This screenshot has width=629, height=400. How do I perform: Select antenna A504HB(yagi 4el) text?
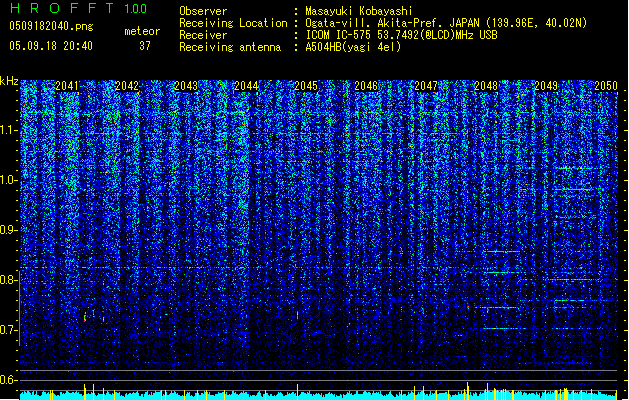pyautogui.click(x=353, y=47)
